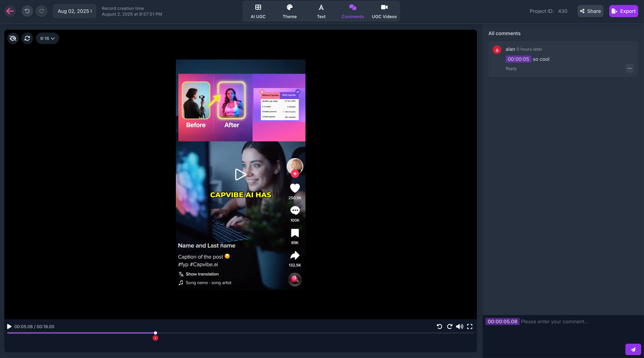Skip forward using the rotate-right icon
This screenshot has width=644, height=358.
(x=449, y=326)
